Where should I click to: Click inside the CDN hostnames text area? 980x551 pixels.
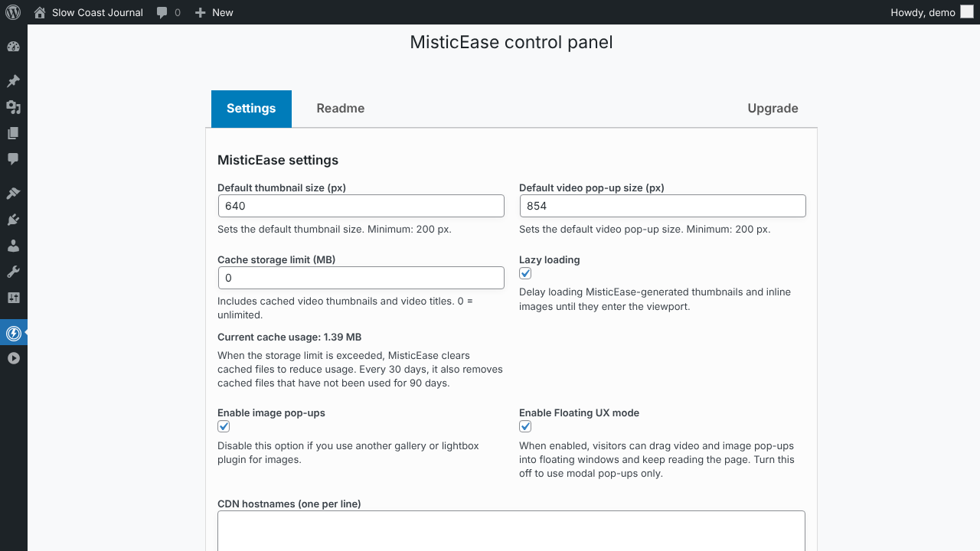pyautogui.click(x=511, y=531)
